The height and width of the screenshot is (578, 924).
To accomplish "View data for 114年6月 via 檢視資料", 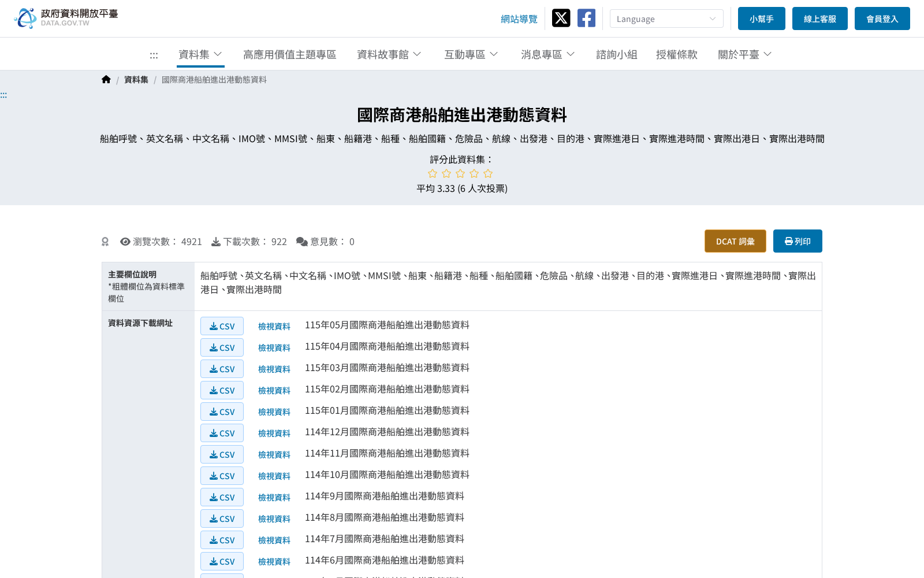I will tap(274, 562).
